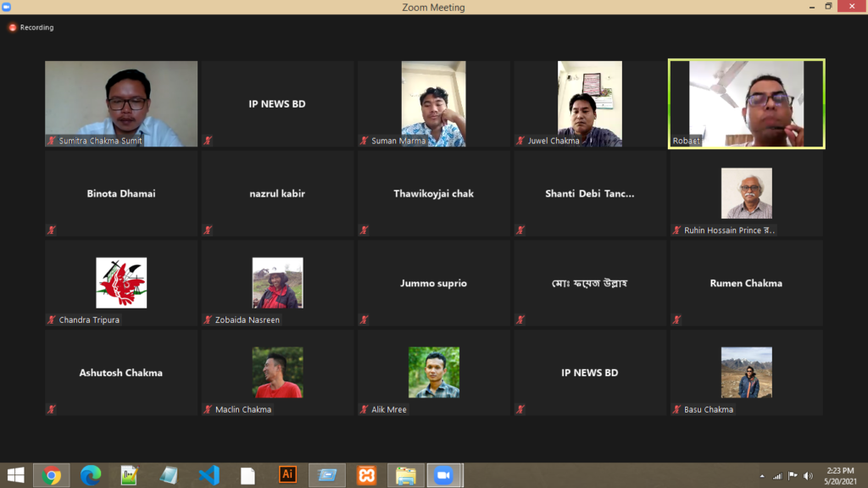Image resolution: width=868 pixels, height=488 pixels.
Task: Select the Ashutosh Chakma participant name
Action: [x=121, y=373]
